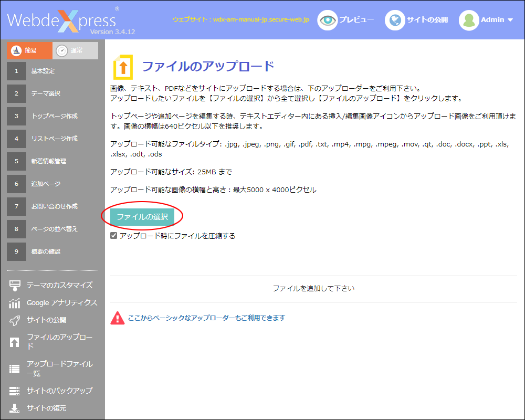Click the site restore download icon
Viewport: 525px width, 420px height.
pyautogui.click(x=14, y=408)
